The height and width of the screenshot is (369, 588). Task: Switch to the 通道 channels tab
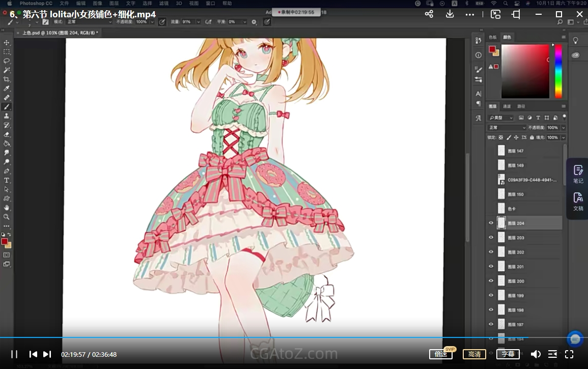coord(507,106)
